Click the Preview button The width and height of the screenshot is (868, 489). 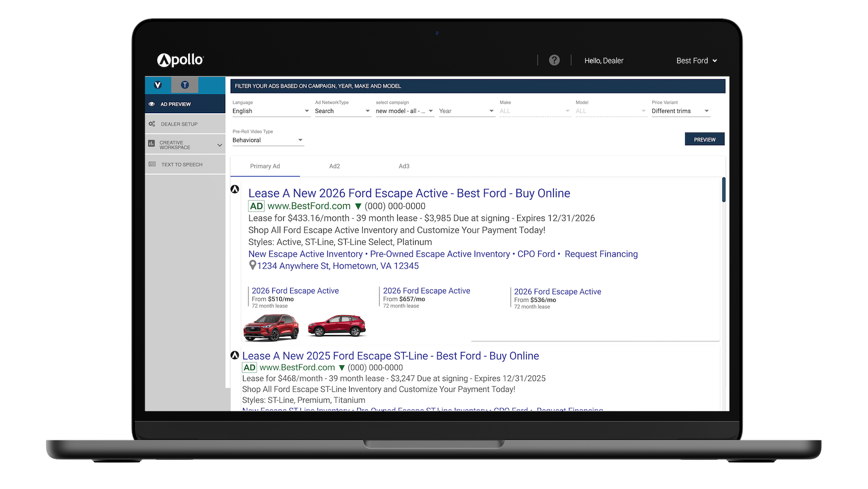pyautogui.click(x=704, y=140)
